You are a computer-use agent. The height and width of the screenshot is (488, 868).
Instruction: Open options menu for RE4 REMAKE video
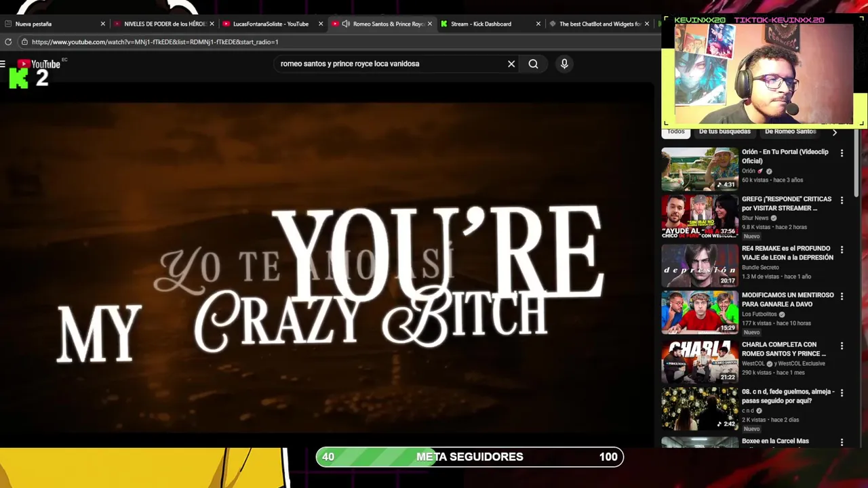[842, 250]
